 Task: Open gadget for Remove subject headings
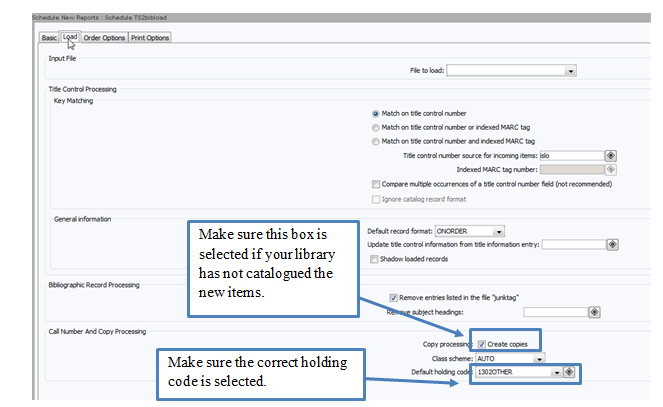point(595,312)
